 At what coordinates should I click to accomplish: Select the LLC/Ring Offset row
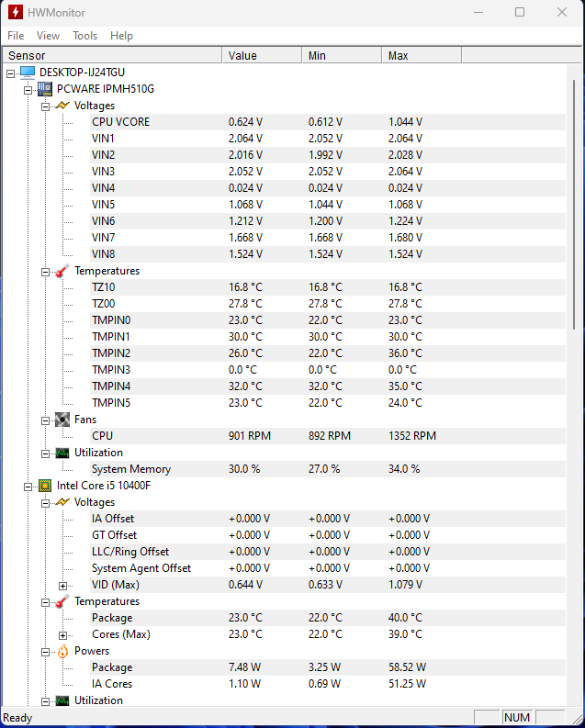click(328, 552)
